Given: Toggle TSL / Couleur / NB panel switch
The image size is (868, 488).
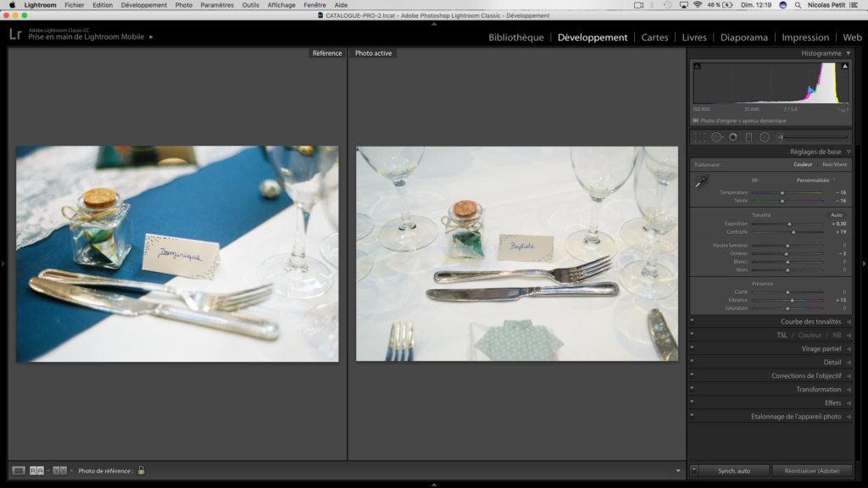Looking at the screenshot, I should pos(692,335).
